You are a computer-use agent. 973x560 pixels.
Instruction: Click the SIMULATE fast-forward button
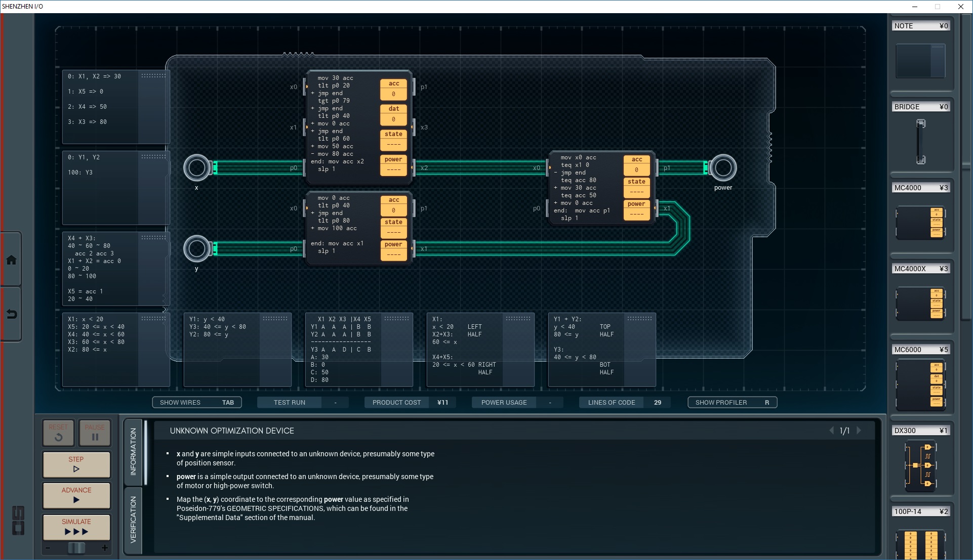76,527
